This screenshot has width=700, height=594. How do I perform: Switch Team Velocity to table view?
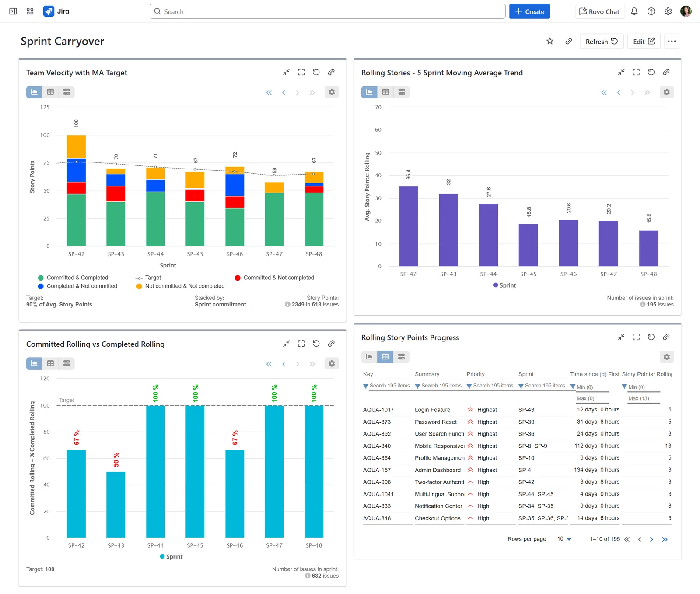(x=50, y=92)
